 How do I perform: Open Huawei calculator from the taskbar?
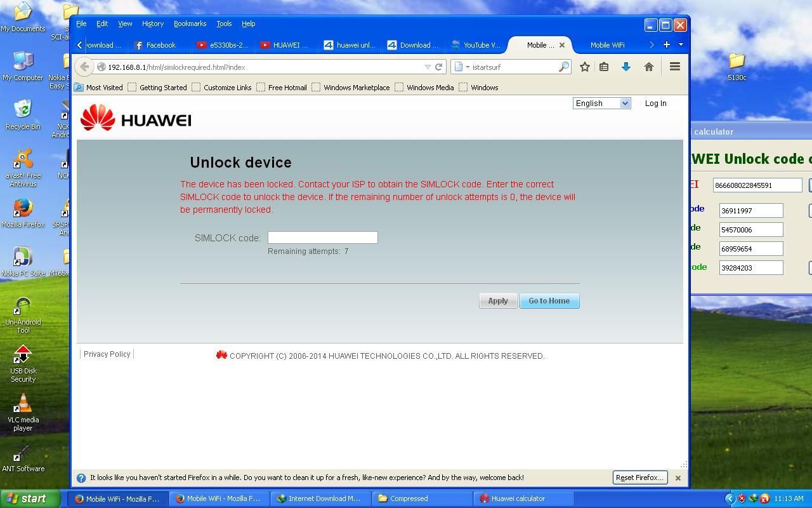(517, 498)
